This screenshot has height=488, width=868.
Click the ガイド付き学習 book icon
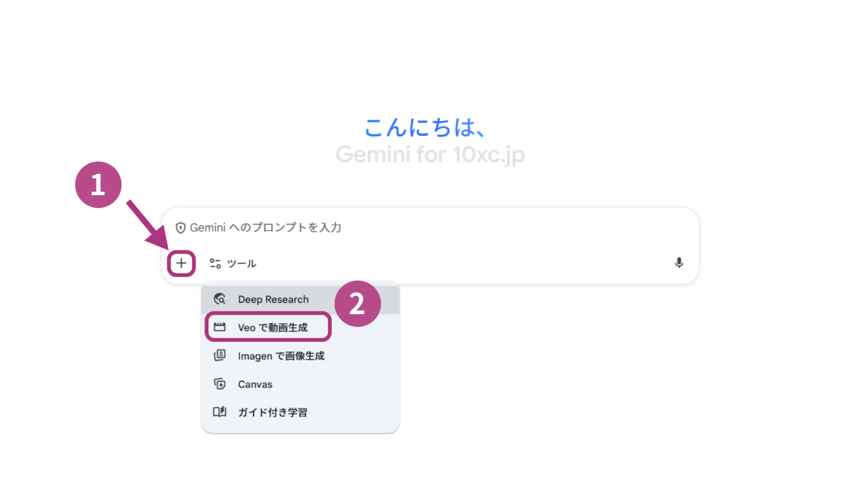point(220,412)
